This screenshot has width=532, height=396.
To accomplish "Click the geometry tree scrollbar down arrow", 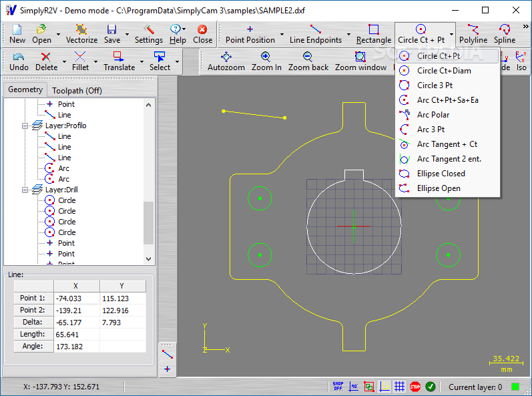I will coord(148,259).
